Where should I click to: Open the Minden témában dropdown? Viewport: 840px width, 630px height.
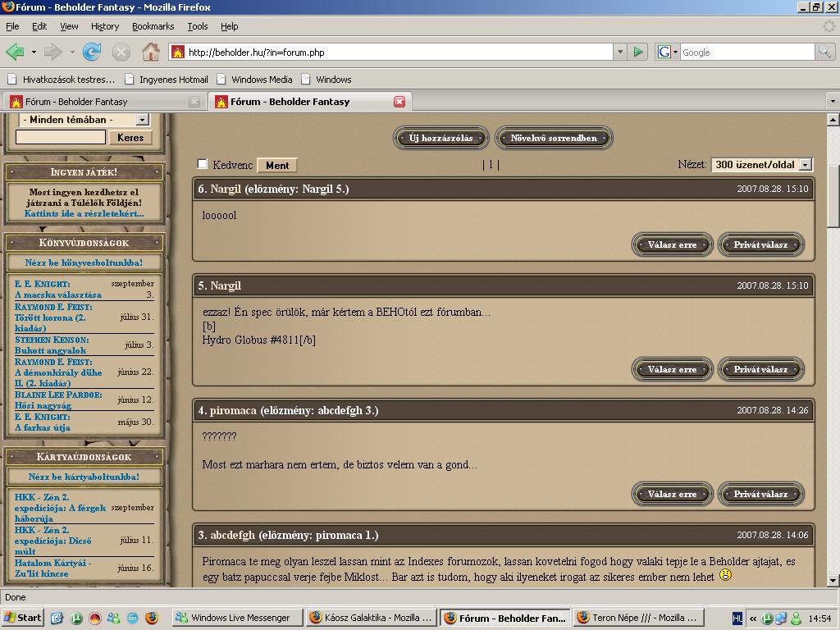pyautogui.click(x=141, y=120)
